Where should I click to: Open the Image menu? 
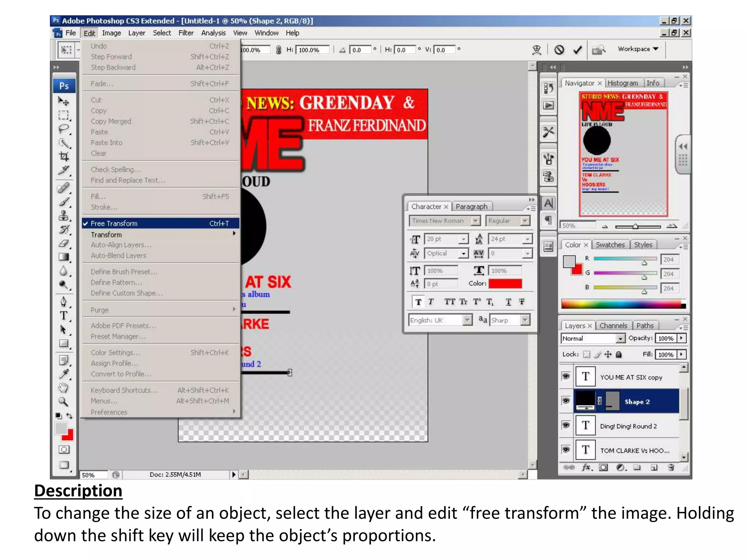pyautogui.click(x=112, y=33)
